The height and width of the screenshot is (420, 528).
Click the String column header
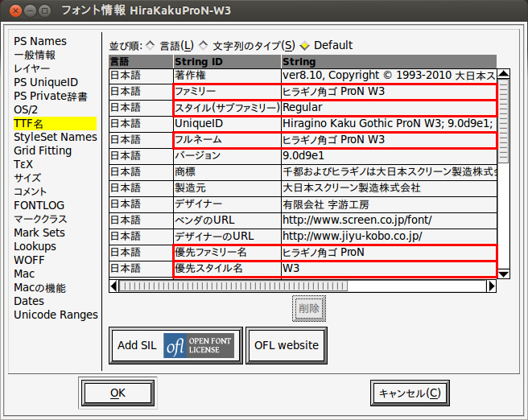(x=389, y=62)
